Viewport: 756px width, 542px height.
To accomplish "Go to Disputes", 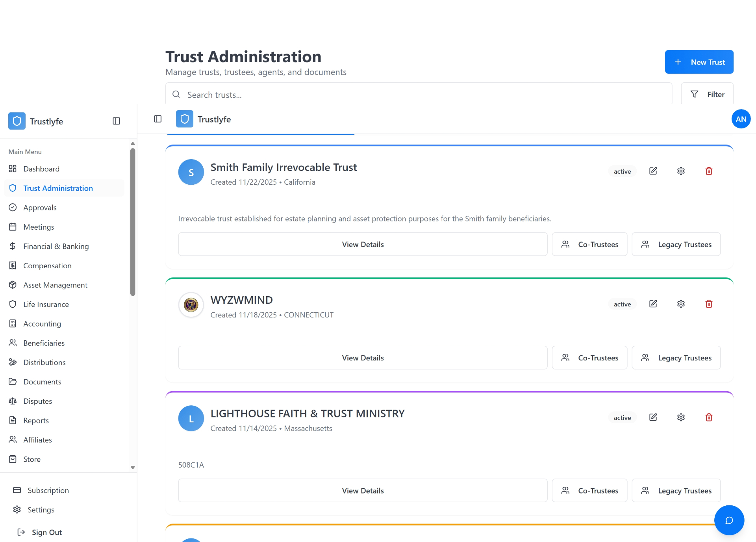I will tap(64, 401).
